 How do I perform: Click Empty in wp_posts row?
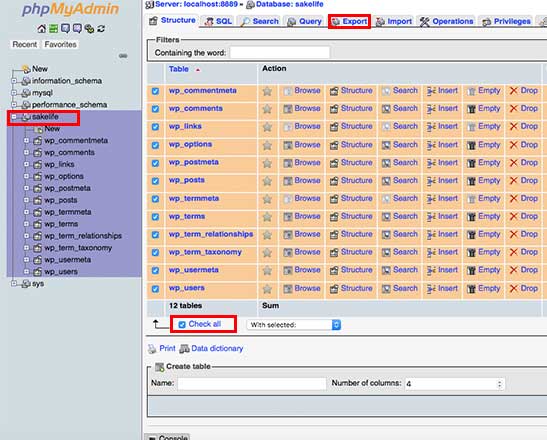[484, 181]
